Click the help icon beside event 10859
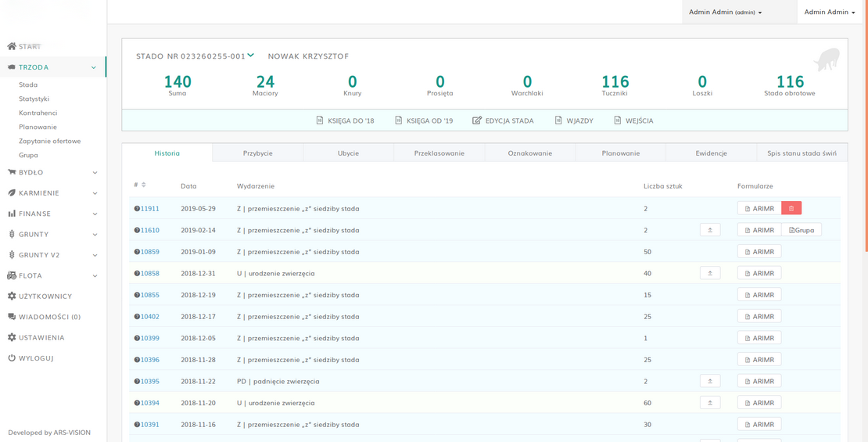 pos(137,252)
